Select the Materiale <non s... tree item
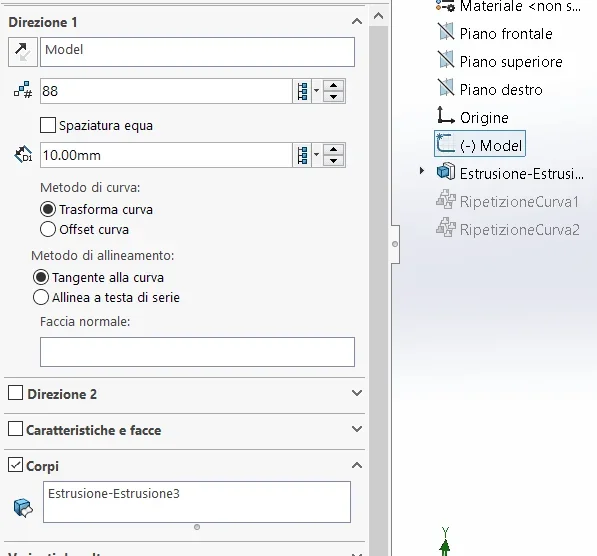 tap(520, 6)
